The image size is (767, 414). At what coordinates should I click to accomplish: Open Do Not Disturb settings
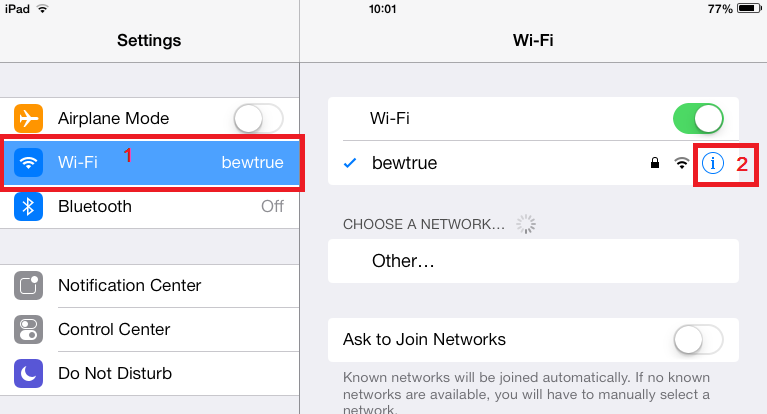tap(150, 373)
